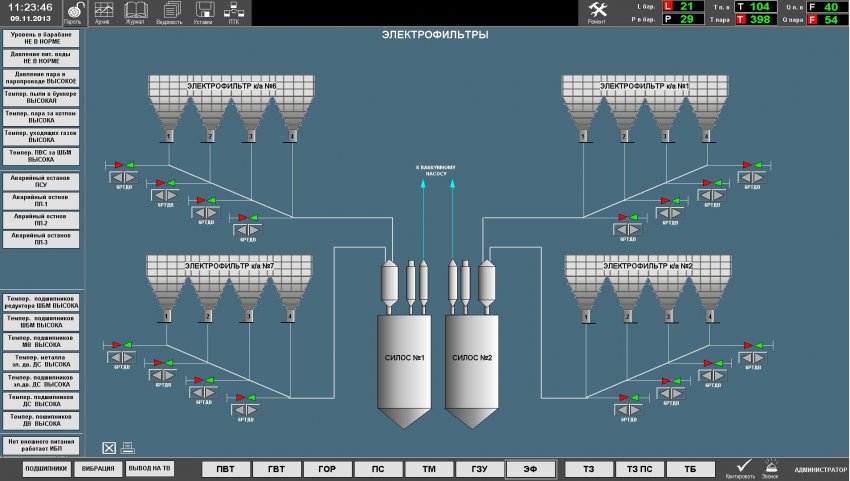Select the СИЛОС №1 tank
Viewport: 850px width, 481px height.
pos(404,372)
